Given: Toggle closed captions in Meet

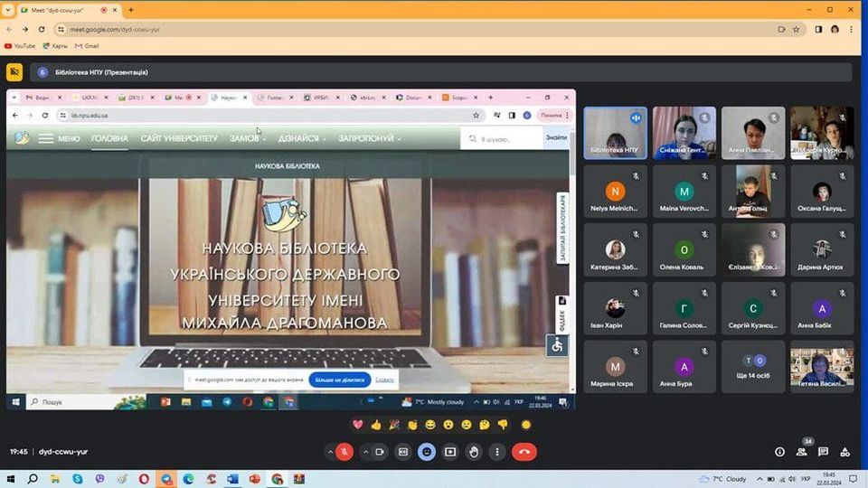Looking at the screenshot, I should (x=403, y=452).
